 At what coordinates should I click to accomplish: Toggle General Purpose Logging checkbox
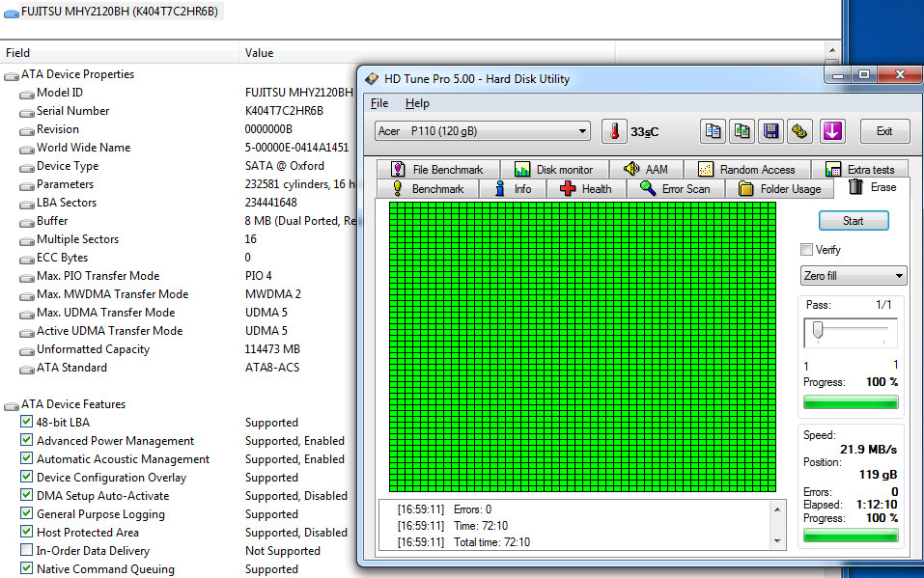[x=26, y=512]
